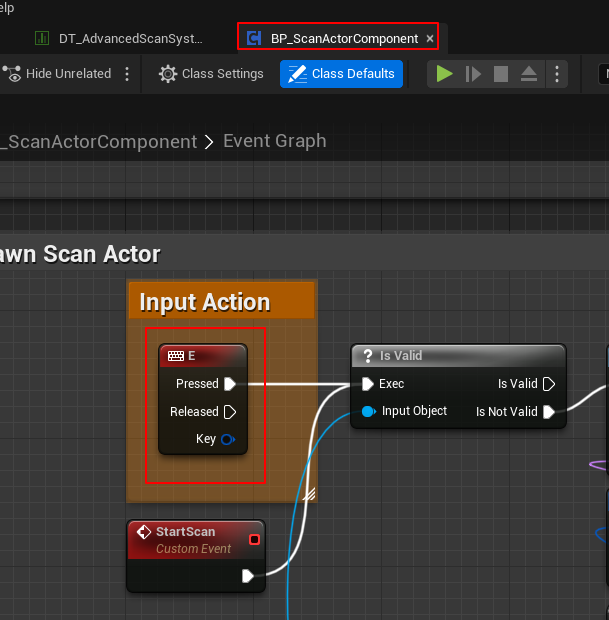Click the Key output pin on E node

tap(228, 439)
